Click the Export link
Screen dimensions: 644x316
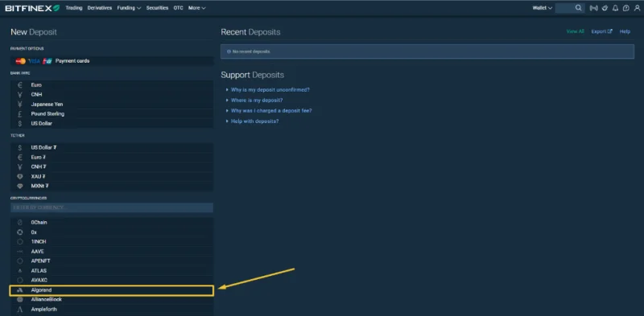(x=601, y=31)
